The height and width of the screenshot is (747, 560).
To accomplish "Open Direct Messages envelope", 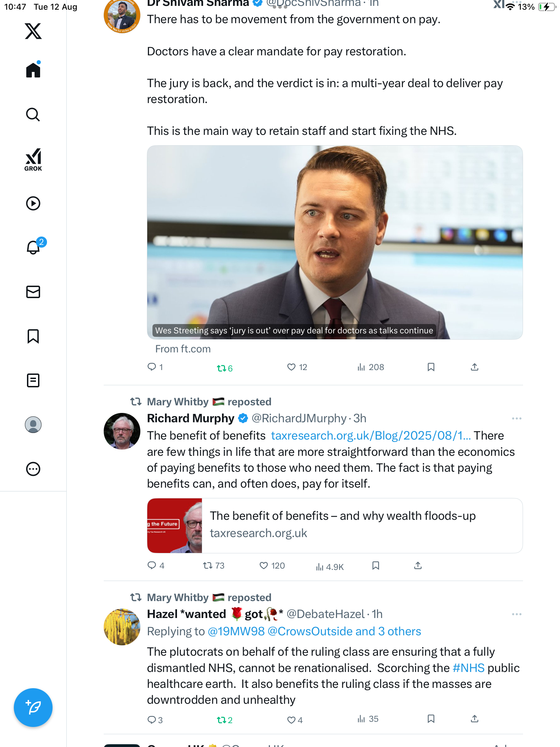I will [33, 292].
